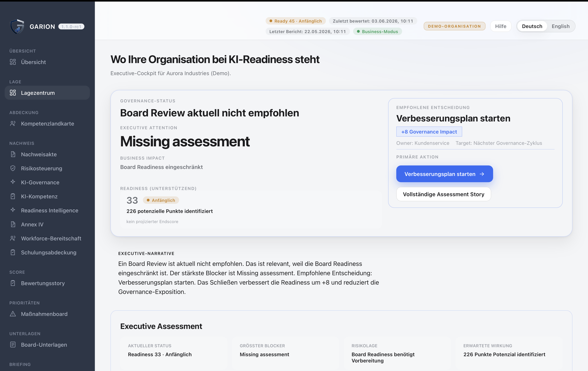This screenshot has width=588, height=371.
Task: Click Target: Nächster Governance-Zyklus text
Action: click(x=499, y=143)
